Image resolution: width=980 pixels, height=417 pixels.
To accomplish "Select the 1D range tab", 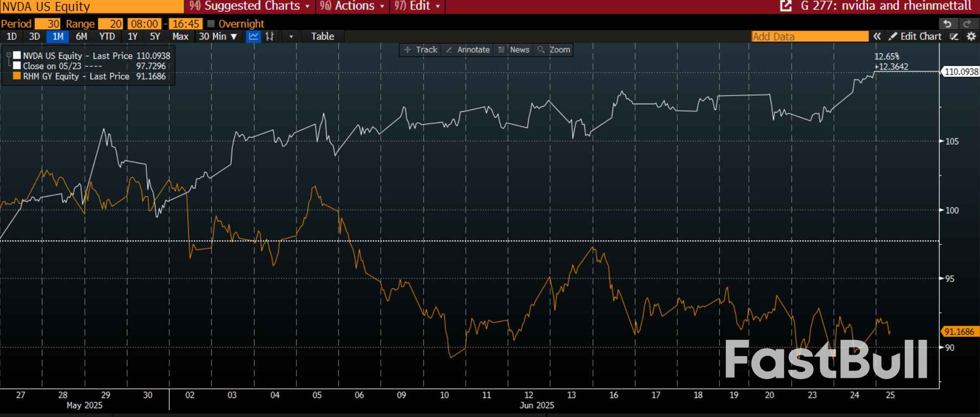I will click(x=11, y=36).
